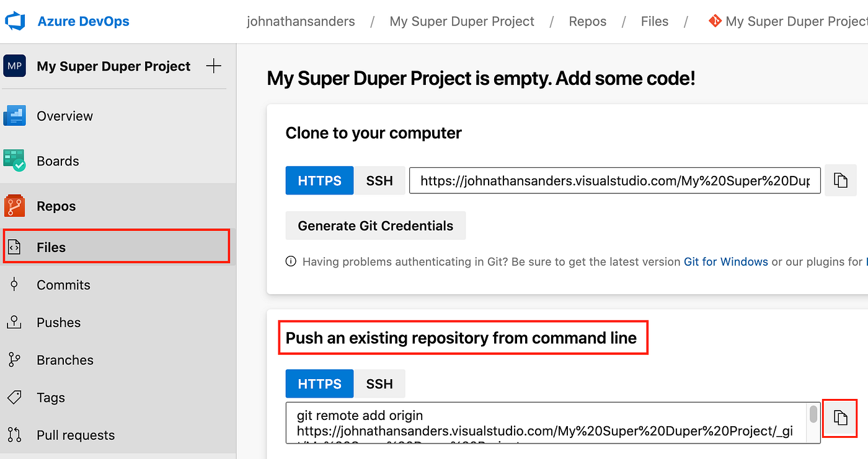The width and height of the screenshot is (868, 459).
Task: Click johnathansanders breadcrumb
Action: click(x=301, y=22)
